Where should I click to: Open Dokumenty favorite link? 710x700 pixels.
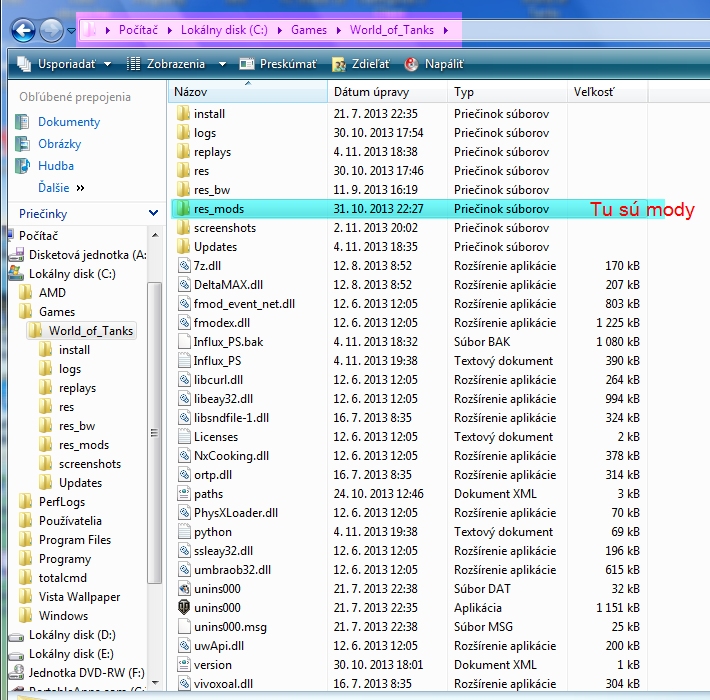click(x=69, y=122)
